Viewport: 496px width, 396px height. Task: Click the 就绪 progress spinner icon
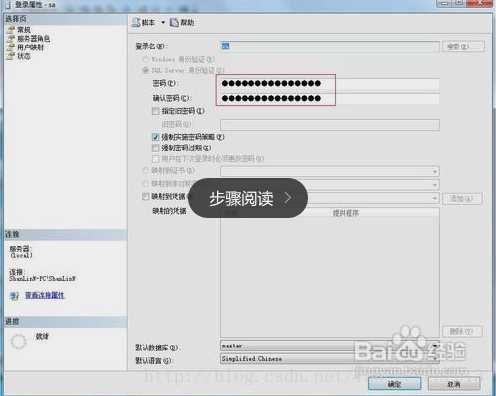(18, 341)
